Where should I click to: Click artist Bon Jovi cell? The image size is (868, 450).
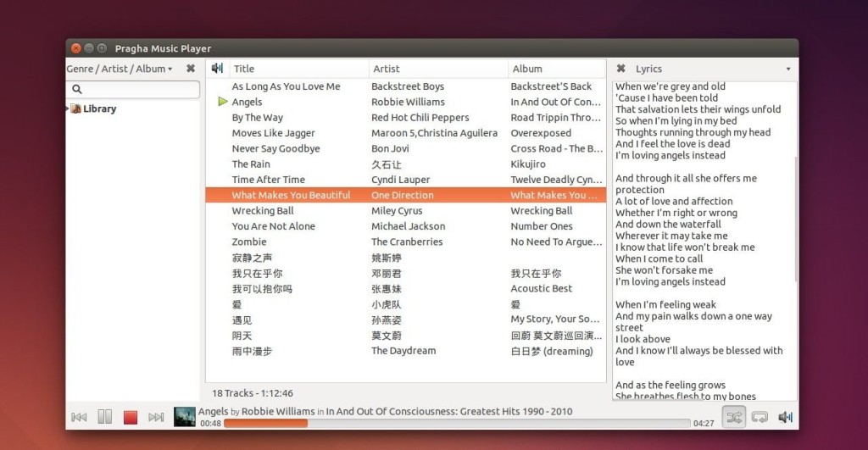(390, 148)
